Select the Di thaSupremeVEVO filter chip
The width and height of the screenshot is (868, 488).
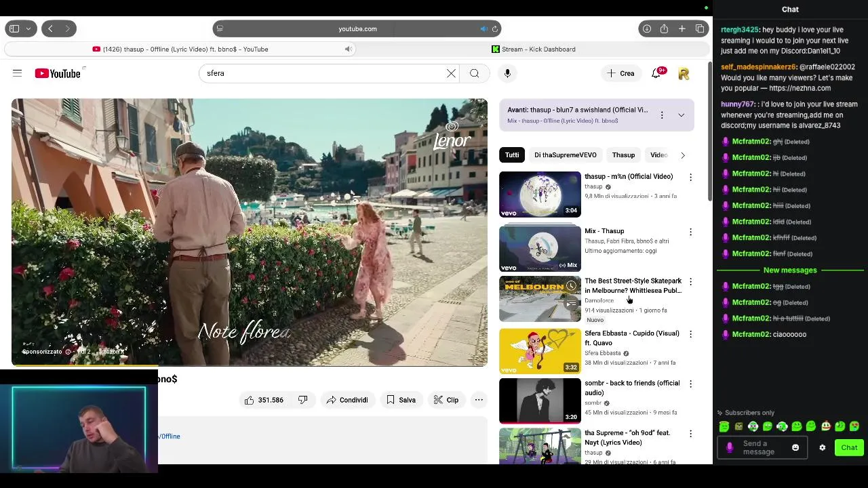click(566, 155)
